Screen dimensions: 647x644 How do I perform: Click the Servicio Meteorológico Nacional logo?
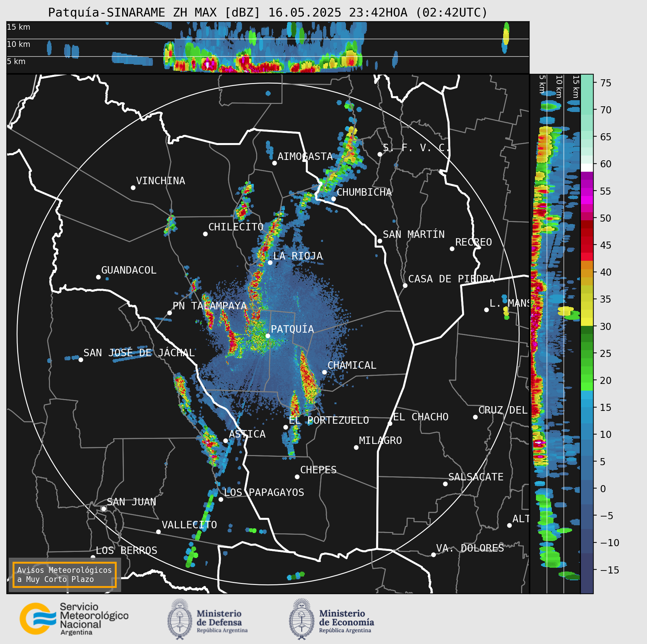pyautogui.click(x=74, y=619)
